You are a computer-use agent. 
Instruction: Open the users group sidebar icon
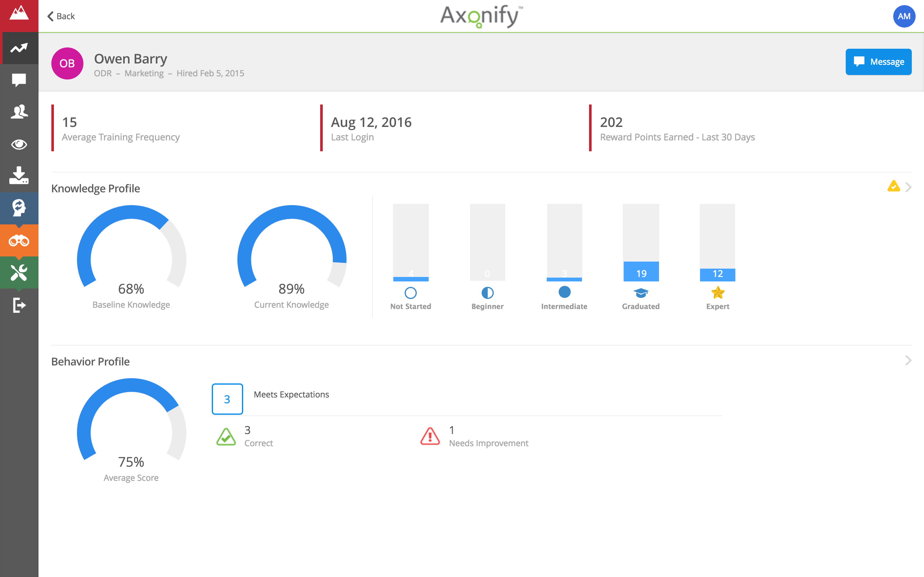point(19,112)
